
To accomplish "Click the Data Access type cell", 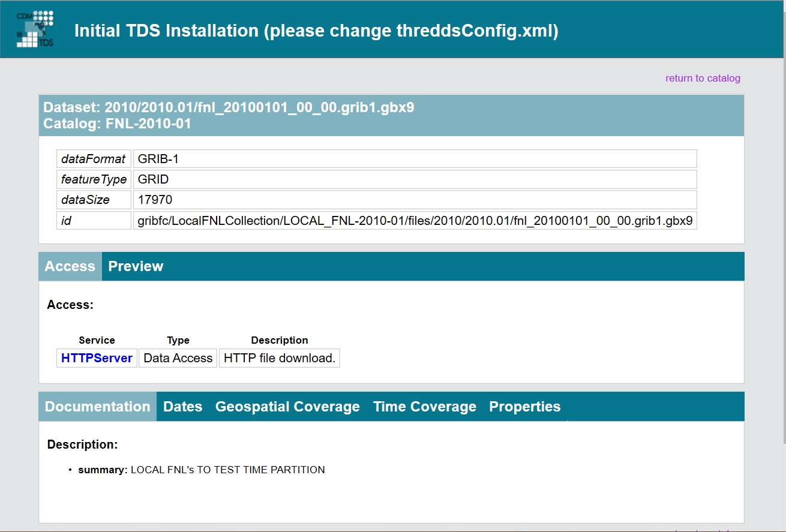I will [178, 358].
